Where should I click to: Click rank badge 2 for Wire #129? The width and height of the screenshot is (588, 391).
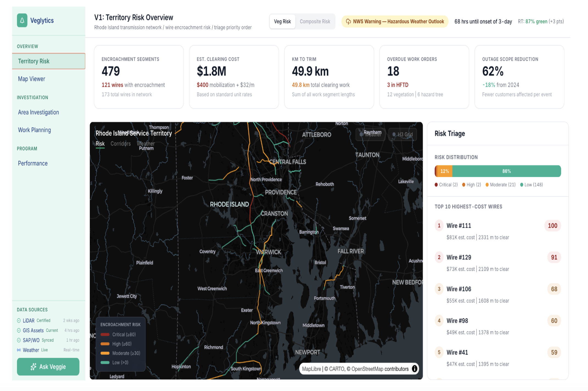(x=439, y=257)
